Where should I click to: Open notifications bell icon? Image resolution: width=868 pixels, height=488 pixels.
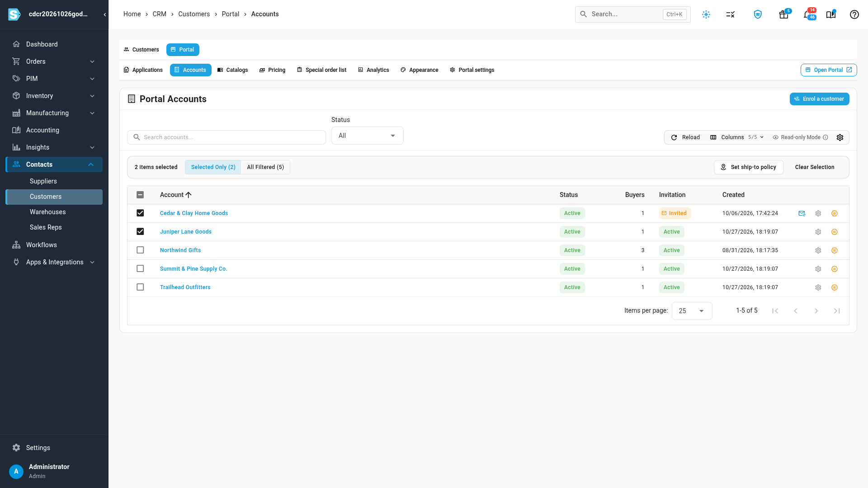[x=807, y=14]
